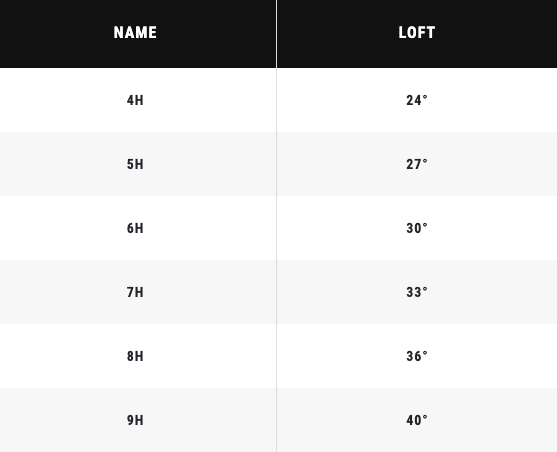The height and width of the screenshot is (452, 557).
Task: Click the degree symbol after 24
Action: (x=425, y=97)
